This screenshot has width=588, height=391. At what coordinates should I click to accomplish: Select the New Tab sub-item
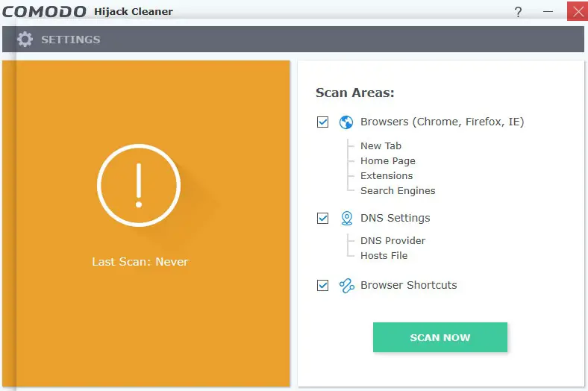[x=381, y=146]
